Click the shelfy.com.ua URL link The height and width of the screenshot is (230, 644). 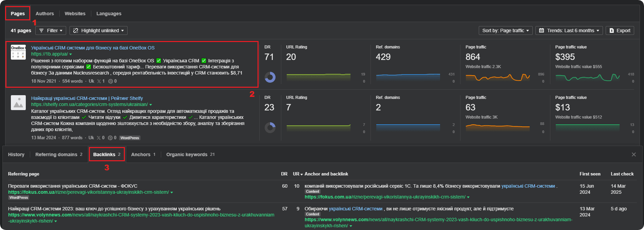point(90,104)
